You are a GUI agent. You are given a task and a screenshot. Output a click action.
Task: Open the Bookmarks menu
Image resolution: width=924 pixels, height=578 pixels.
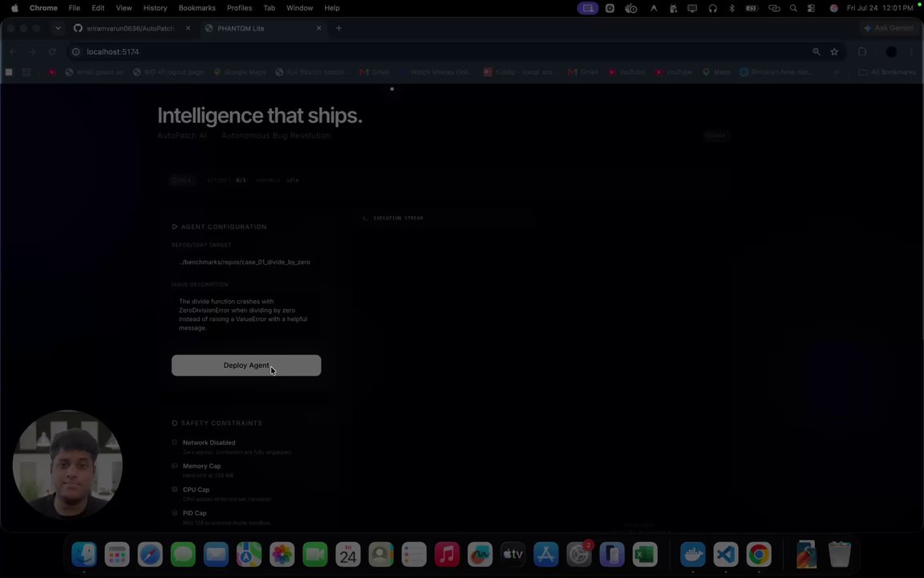(x=197, y=8)
